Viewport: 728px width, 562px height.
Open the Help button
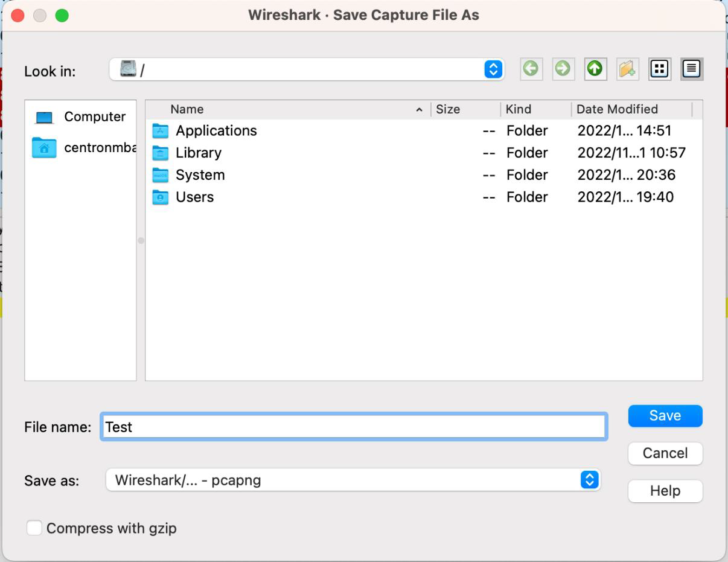tap(665, 491)
